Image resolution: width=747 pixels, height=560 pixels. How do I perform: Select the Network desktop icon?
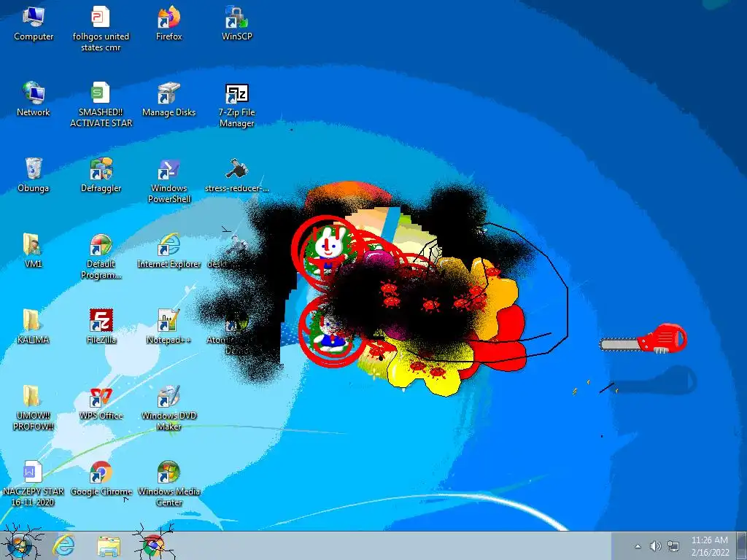click(x=34, y=99)
